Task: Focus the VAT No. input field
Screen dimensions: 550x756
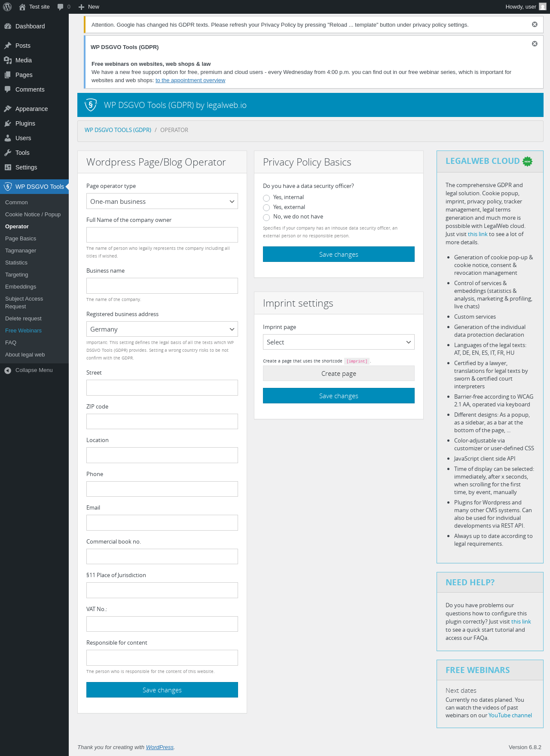Action: tap(162, 624)
